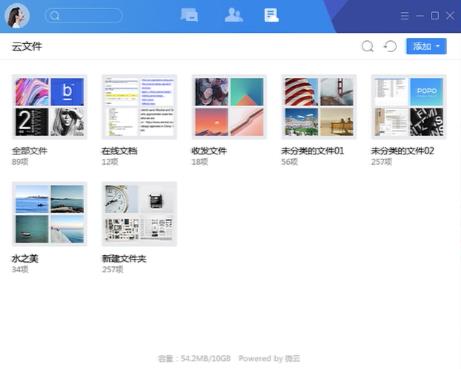This screenshot has height=369, width=461.
Task: Click the 水之美 folder name
Action: [x=25, y=258]
